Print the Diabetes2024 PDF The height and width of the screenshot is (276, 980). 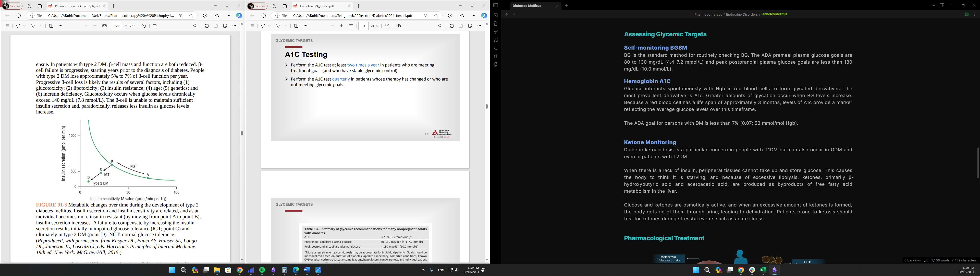(451, 26)
